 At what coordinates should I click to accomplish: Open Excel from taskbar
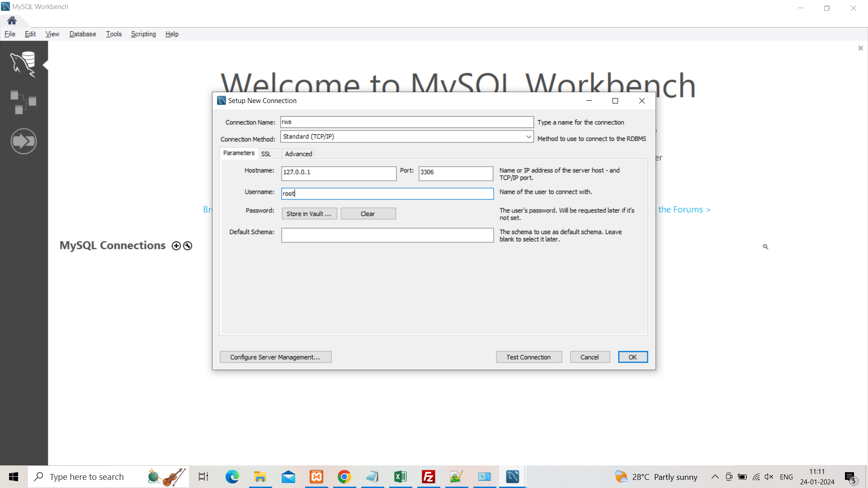pos(401,477)
